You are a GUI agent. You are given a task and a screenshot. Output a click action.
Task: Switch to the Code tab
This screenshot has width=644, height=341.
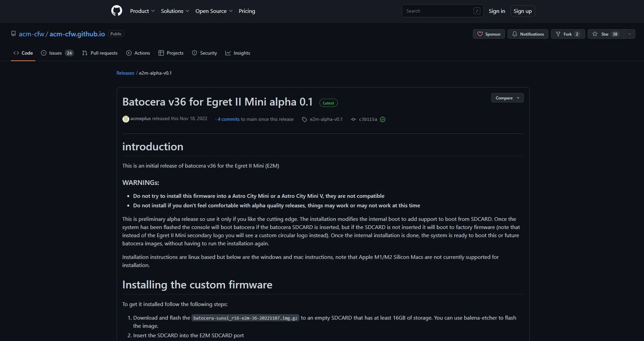coord(23,53)
